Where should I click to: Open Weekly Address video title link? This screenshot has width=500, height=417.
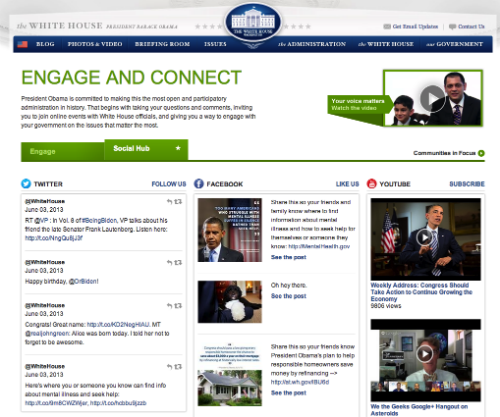coord(421,292)
